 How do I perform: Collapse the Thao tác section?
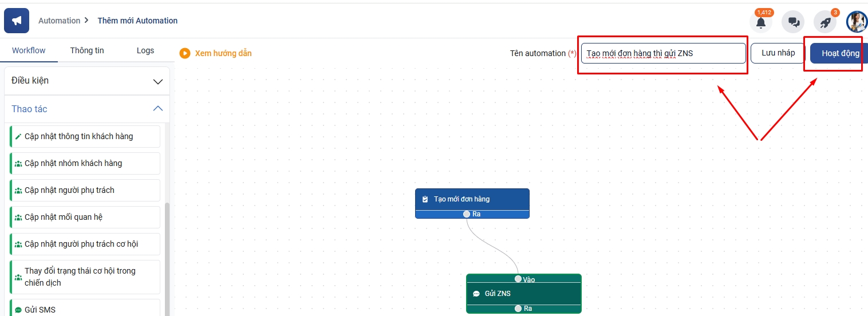pyautogui.click(x=158, y=109)
